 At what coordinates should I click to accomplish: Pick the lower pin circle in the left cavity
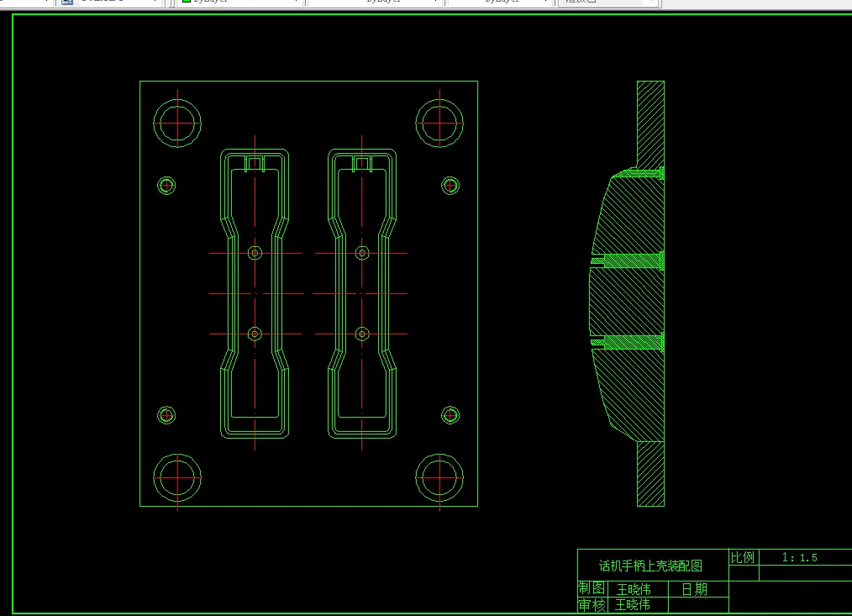click(x=255, y=334)
